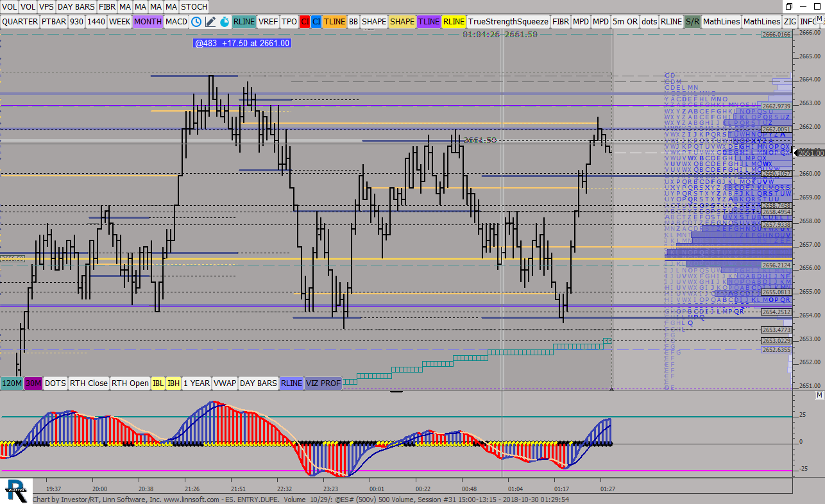Toggle the VPS button
825x504 pixels.
(x=46, y=6)
